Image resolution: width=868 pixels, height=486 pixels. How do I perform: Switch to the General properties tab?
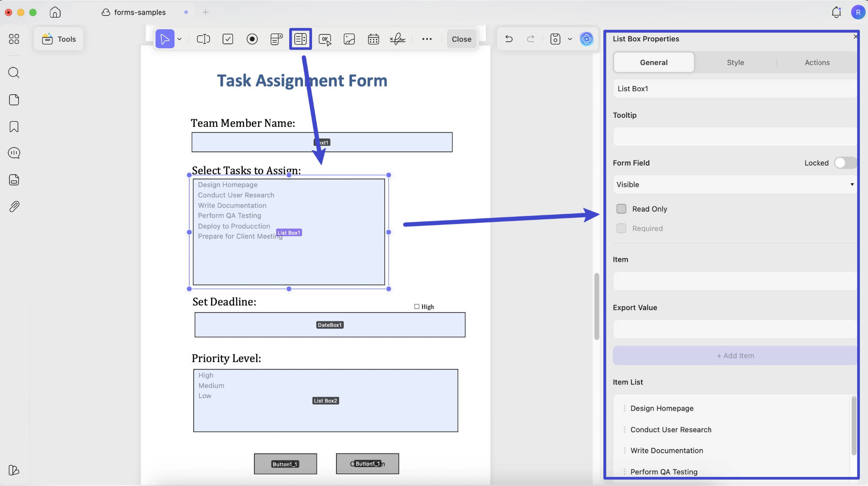654,62
